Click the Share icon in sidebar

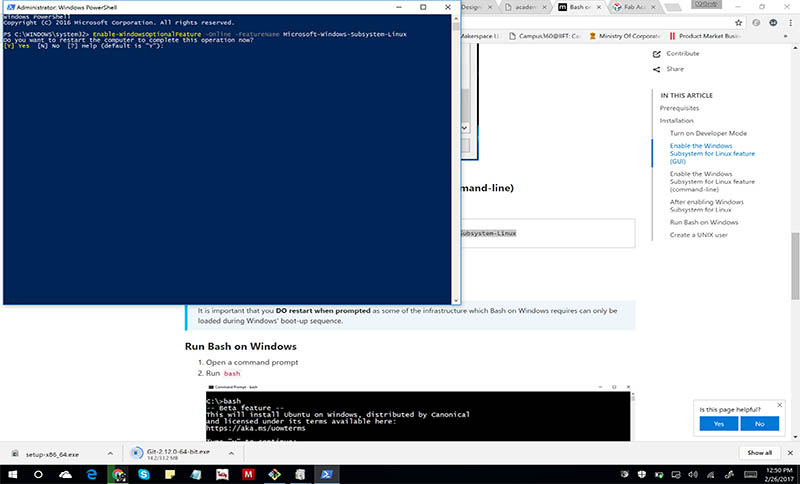coord(657,69)
